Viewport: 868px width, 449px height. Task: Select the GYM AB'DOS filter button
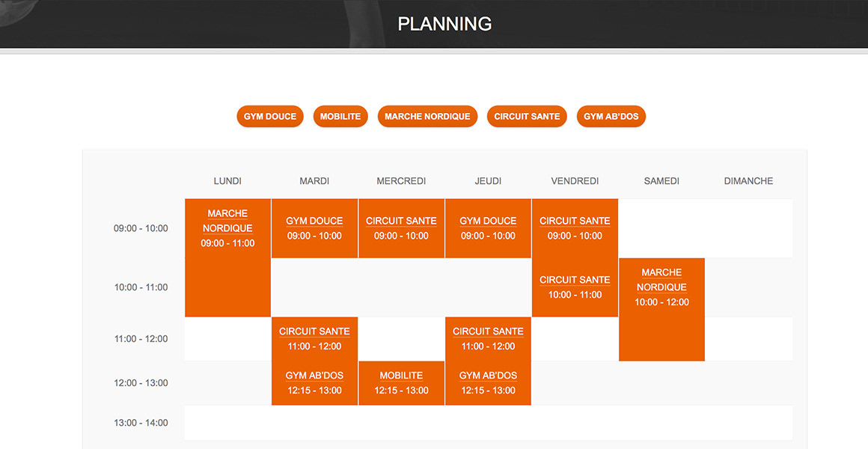click(x=611, y=116)
